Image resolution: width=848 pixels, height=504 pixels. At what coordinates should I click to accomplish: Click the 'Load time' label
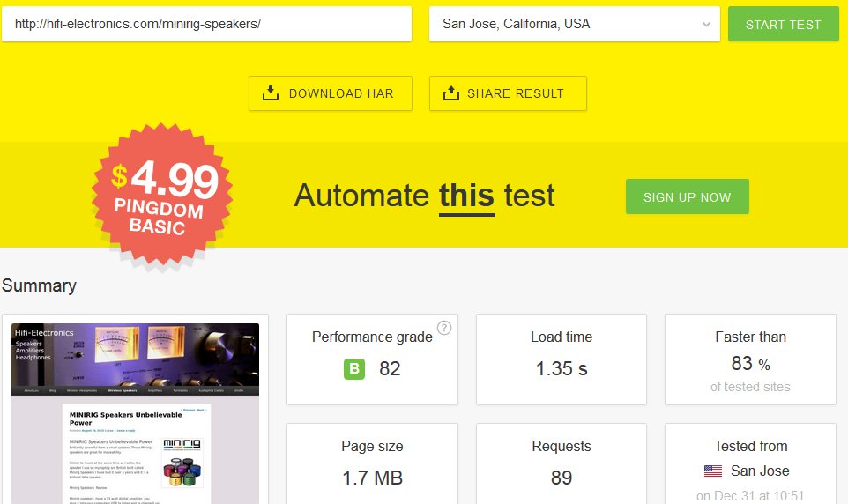[x=562, y=337]
